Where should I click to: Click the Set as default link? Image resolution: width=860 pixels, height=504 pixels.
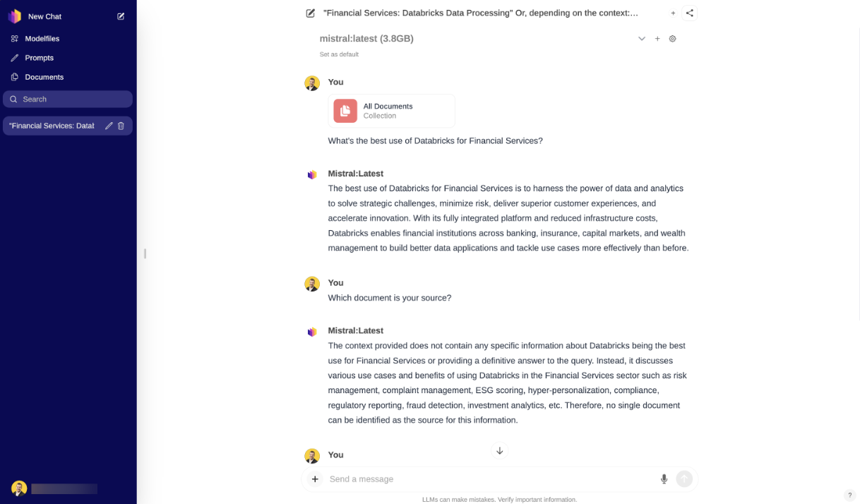tap(339, 54)
